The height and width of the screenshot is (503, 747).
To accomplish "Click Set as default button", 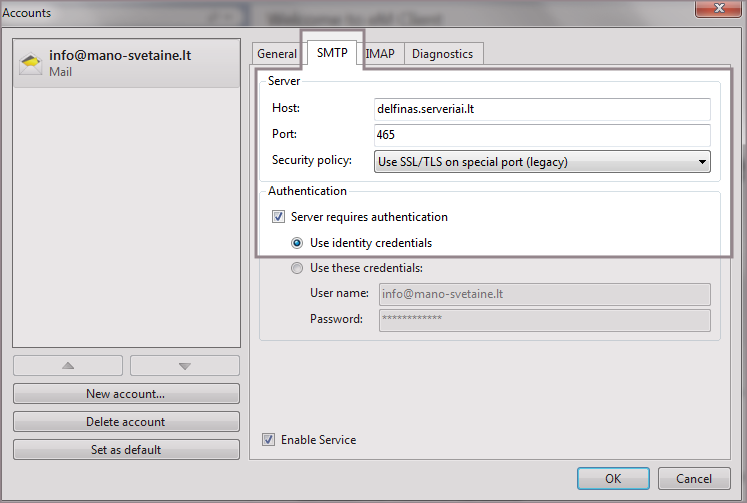I will click(x=126, y=450).
